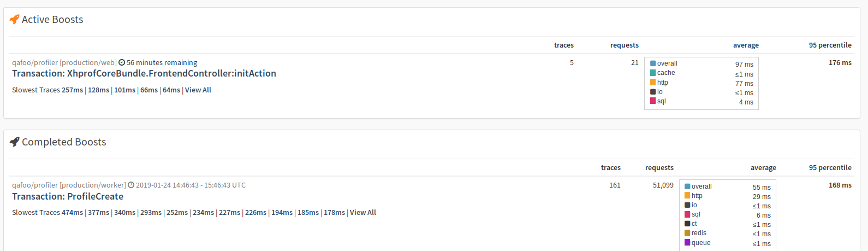Click the pink sql swatch in completed boost legend
This screenshot has width=868, height=251.
pos(687,214)
